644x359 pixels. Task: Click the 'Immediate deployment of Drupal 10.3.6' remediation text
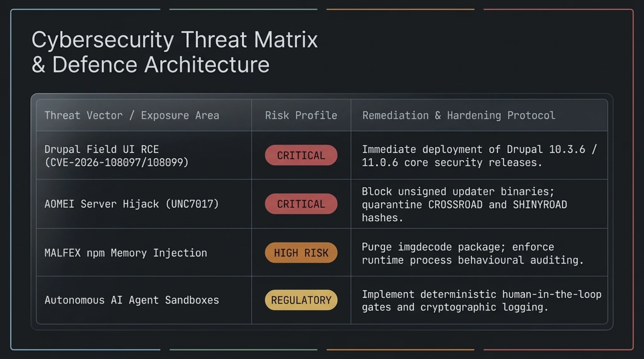pyautogui.click(x=479, y=156)
